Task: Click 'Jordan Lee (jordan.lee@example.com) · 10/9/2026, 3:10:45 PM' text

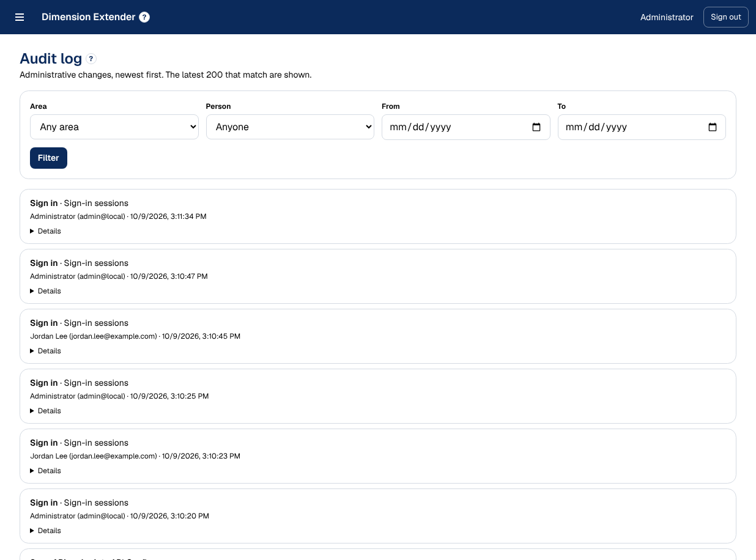Action: (x=135, y=336)
